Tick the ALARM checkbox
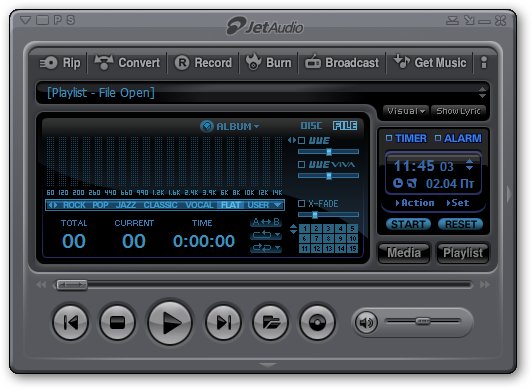Image resolution: width=532 pixels, height=389 pixels. coord(438,138)
